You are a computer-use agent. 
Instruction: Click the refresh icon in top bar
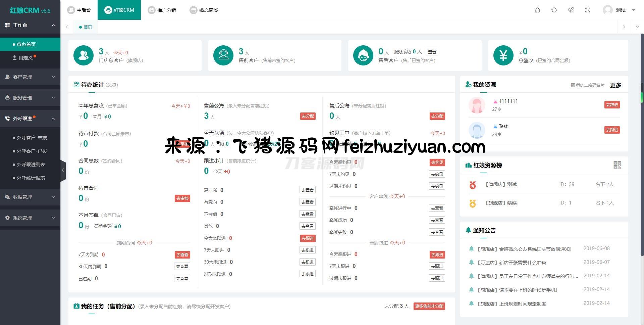point(554,10)
